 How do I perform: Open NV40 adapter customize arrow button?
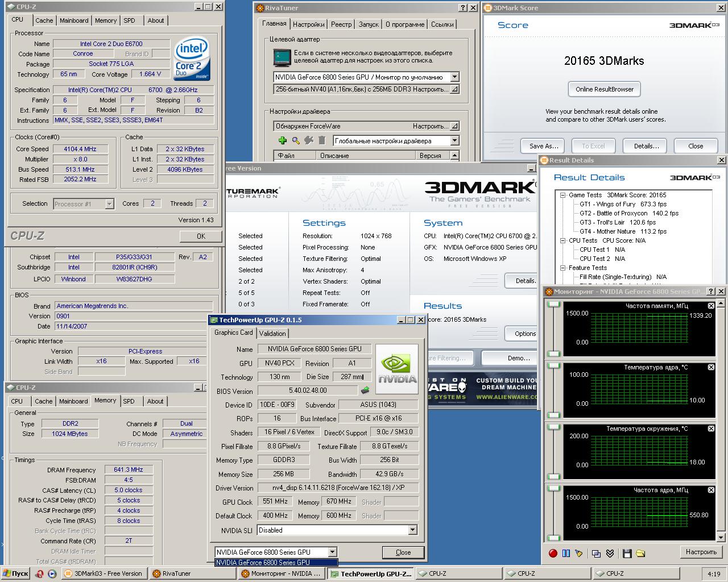tap(454, 89)
